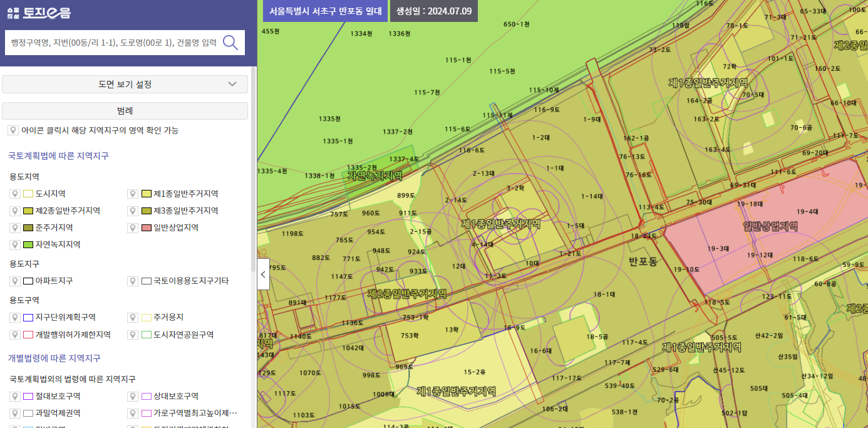
Task: Click the pin icon beside the 아이콘 클릭시 hint
Action: click(x=13, y=130)
